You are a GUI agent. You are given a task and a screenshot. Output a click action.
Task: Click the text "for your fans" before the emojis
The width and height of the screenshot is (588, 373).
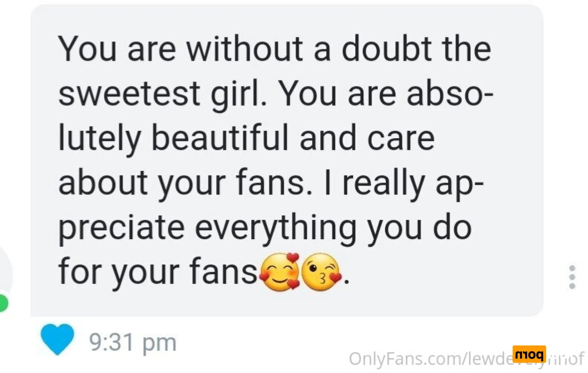(x=158, y=272)
